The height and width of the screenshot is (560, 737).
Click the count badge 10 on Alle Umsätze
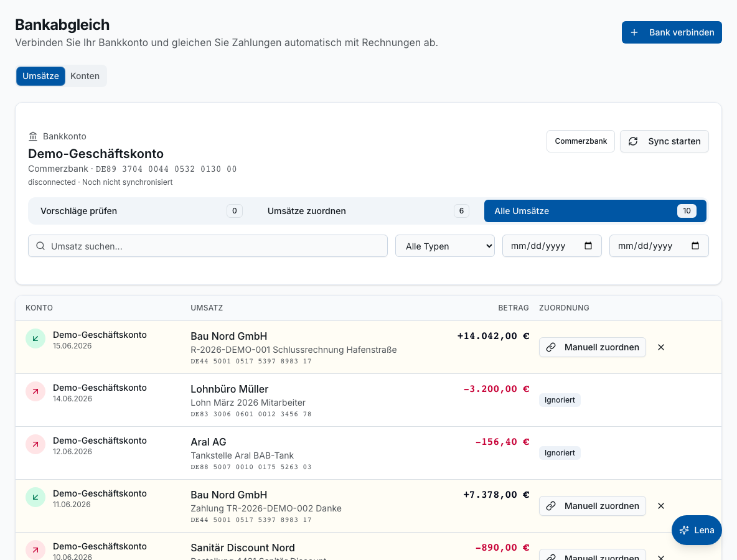point(687,211)
